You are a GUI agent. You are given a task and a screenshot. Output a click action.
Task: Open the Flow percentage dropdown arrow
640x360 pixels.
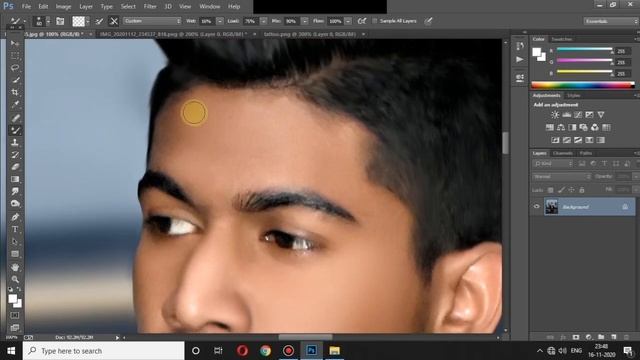pos(348,21)
